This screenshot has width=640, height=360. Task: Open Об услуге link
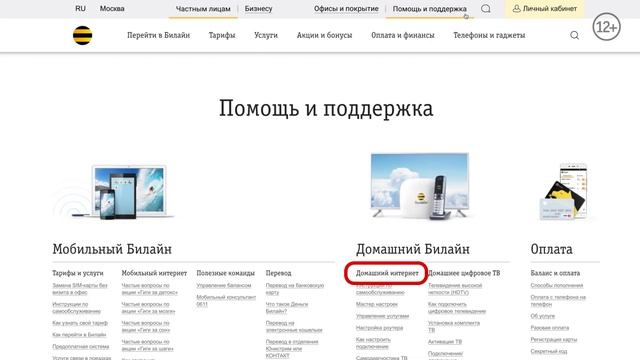pyautogui.click(x=542, y=316)
